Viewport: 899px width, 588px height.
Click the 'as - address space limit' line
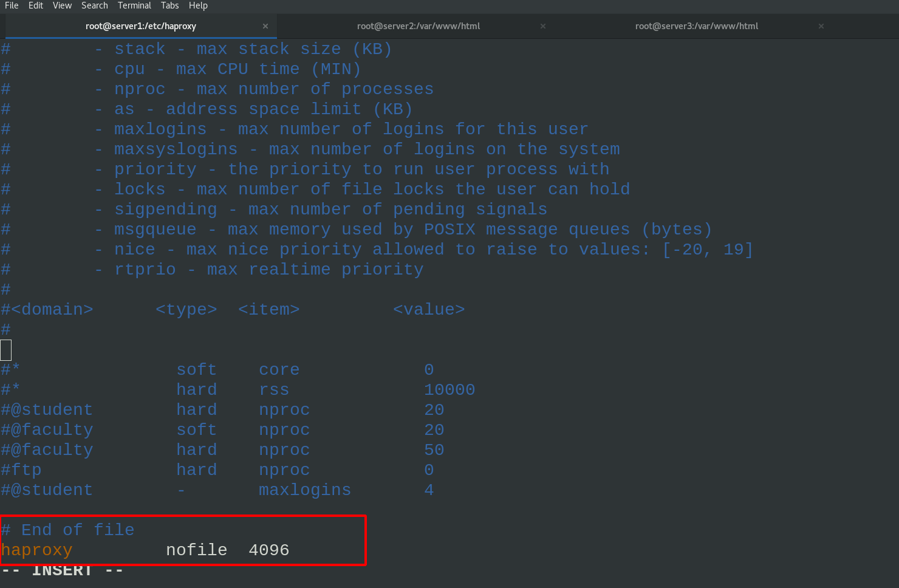tap(253, 109)
